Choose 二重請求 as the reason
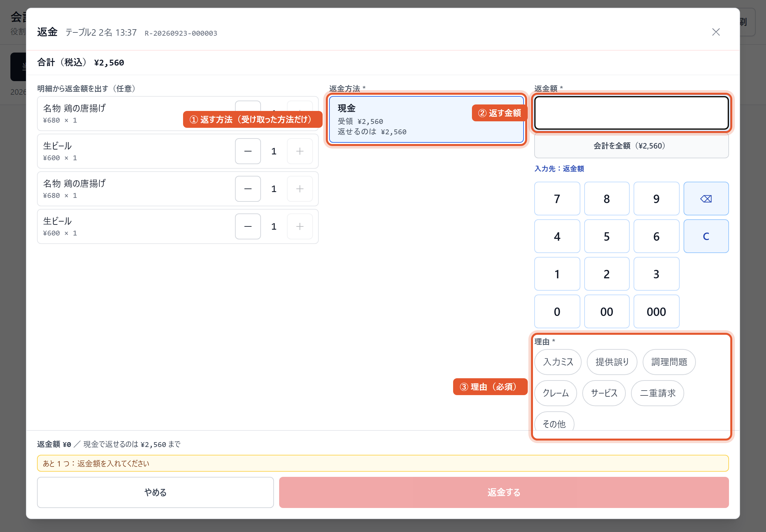The height and width of the screenshot is (532, 766). [x=657, y=393]
